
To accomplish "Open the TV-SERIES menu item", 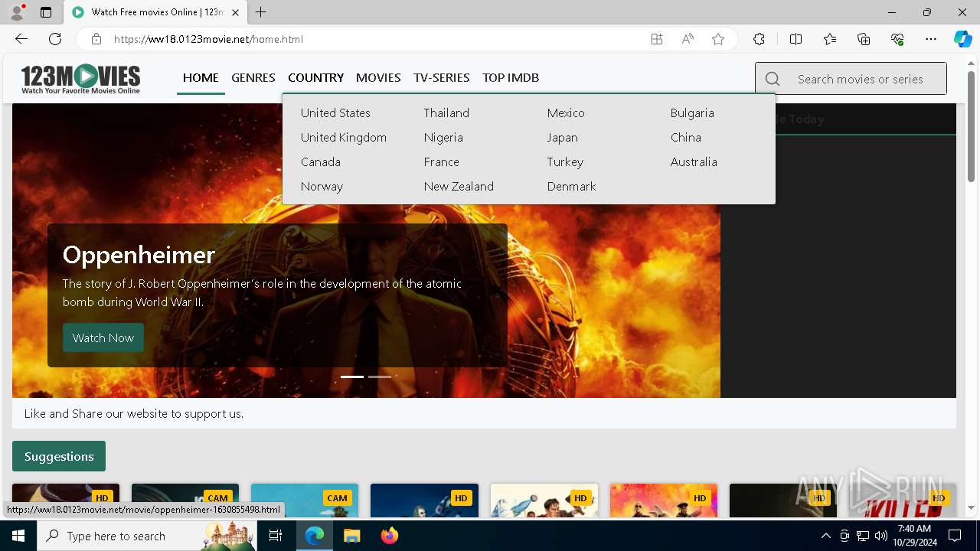I will (442, 77).
